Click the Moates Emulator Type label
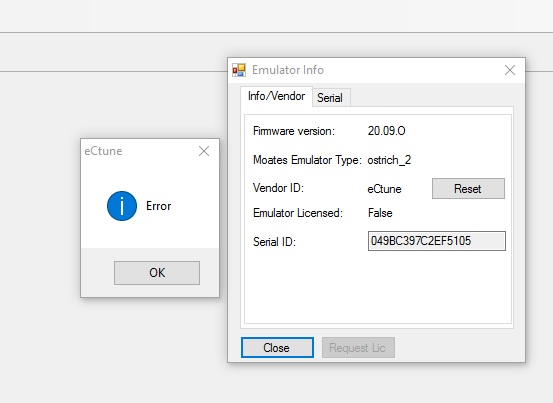553x403 pixels. click(307, 160)
